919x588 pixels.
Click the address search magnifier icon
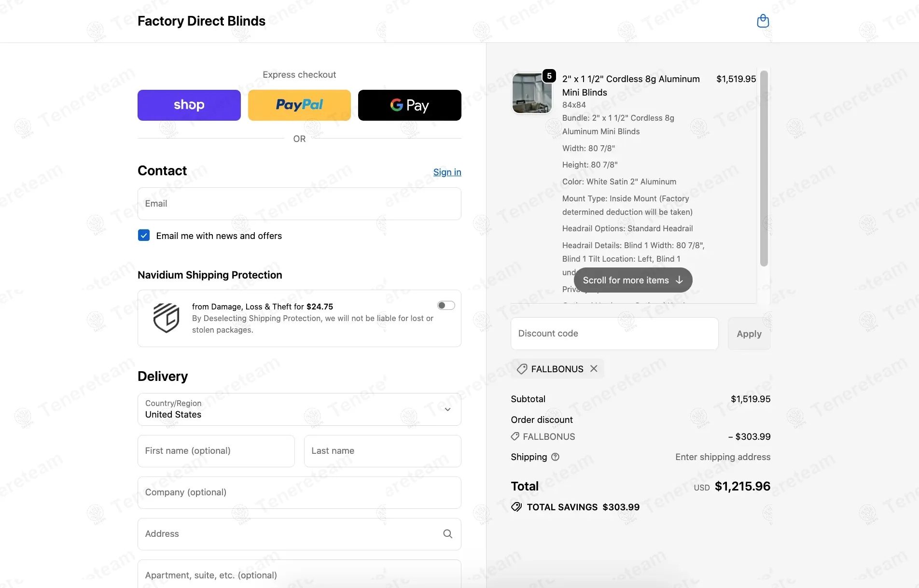(447, 534)
